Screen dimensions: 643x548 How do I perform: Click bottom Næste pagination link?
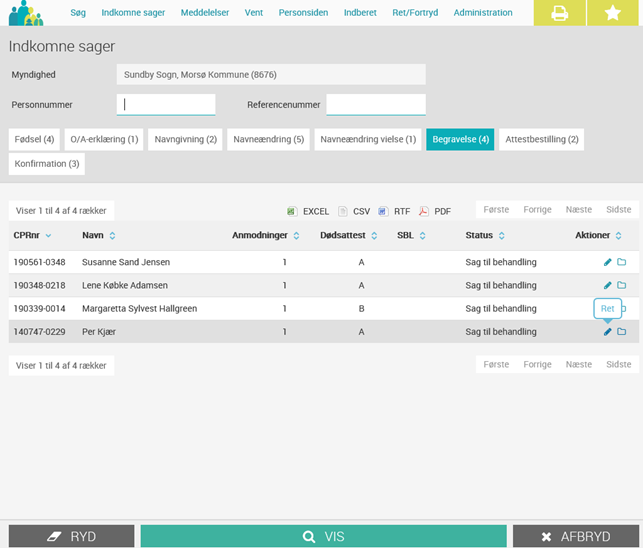click(x=579, y=364)
